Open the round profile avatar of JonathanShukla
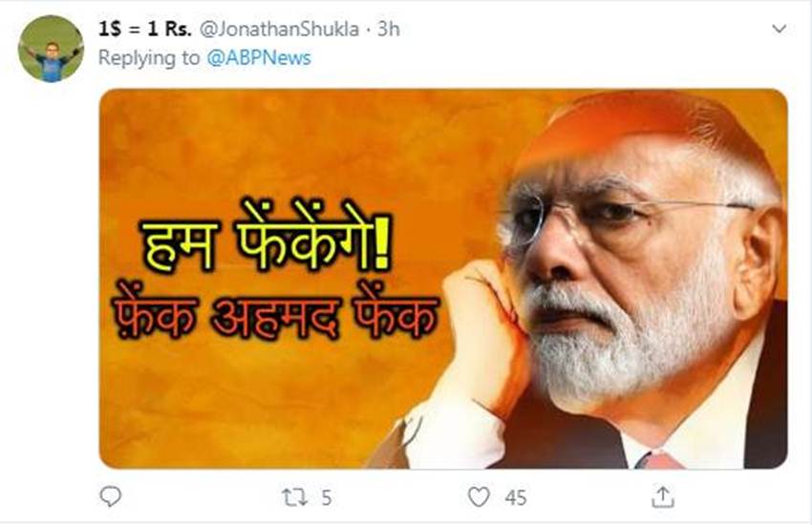Image resolution: width=812 pixels, height=525 pixels. pos(51,49)
